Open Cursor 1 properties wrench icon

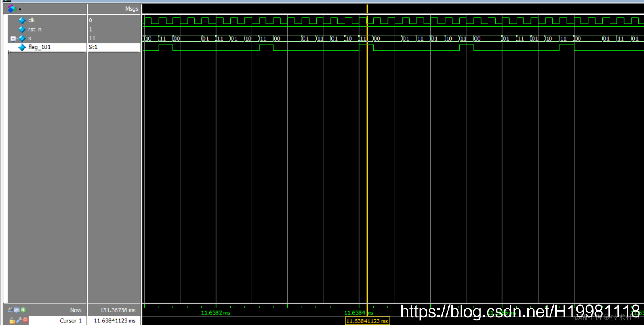pyautogui.click(x=19, y=320)
